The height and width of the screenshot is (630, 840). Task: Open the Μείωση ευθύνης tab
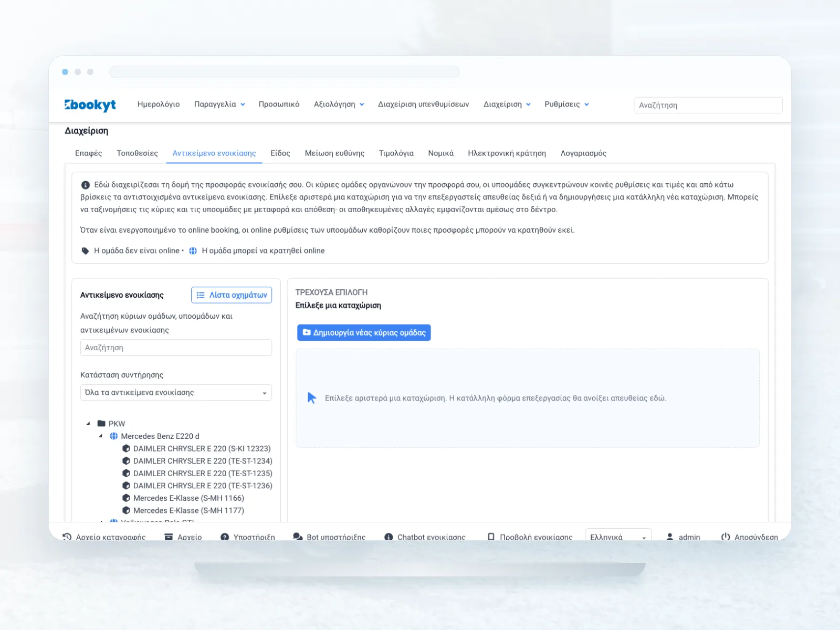coord(334,153)
